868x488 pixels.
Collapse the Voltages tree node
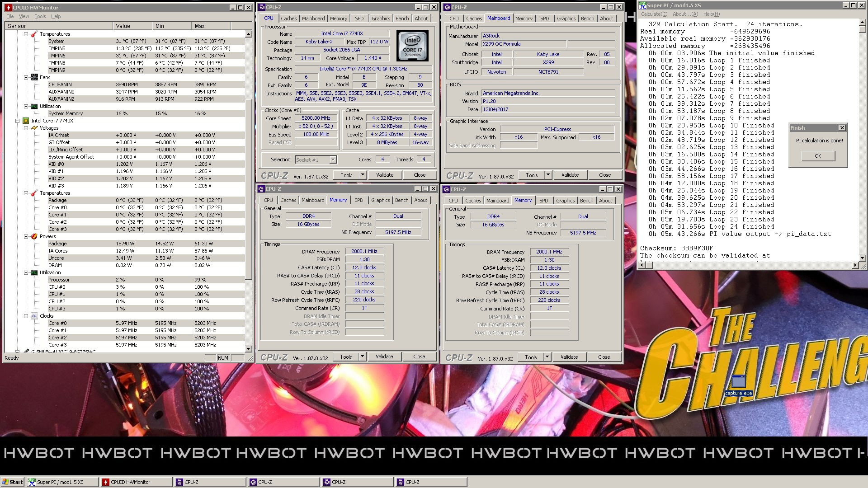point(26,128)
